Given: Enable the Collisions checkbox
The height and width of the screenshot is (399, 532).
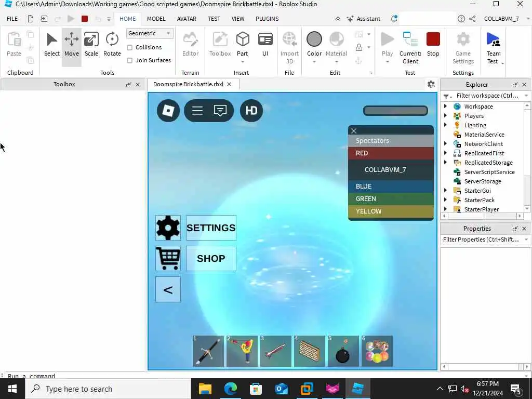Looking at the screenshot, I should point(129,47).
